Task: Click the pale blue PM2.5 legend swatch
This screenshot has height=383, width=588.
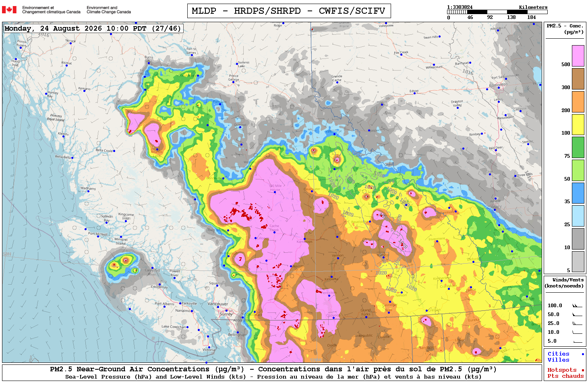Action: 578,216
